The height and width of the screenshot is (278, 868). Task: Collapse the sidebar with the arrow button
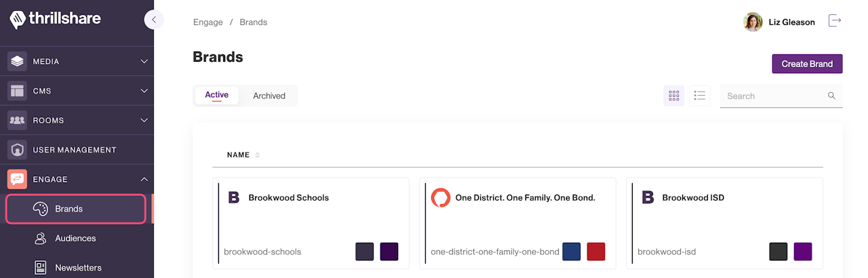pyautogui.click(x=154, y=20)
